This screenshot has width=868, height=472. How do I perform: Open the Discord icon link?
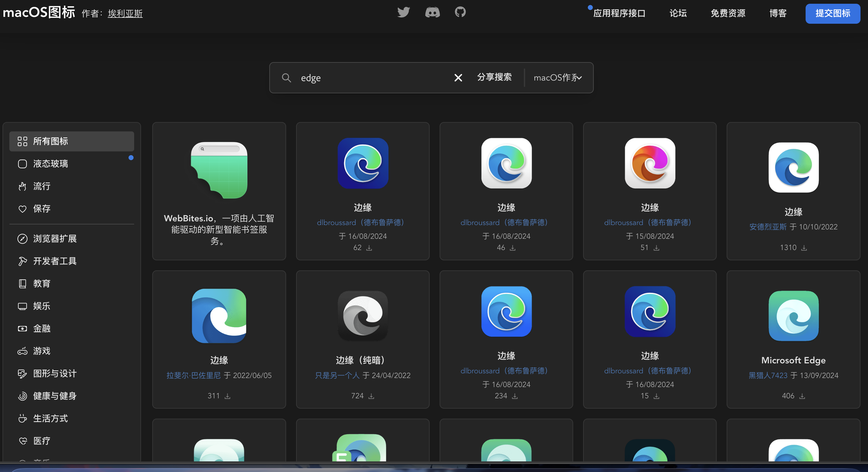click(432, 12)
